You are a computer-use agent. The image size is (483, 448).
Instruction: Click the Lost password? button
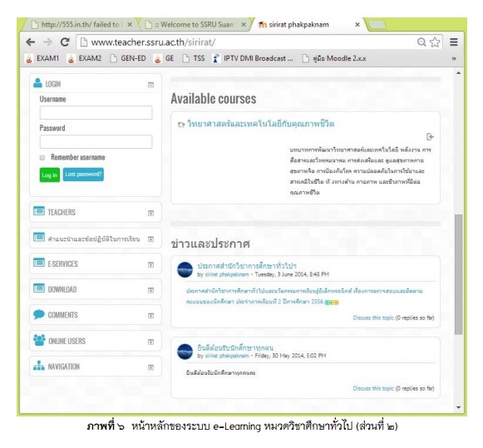click(x=83, y=175)
